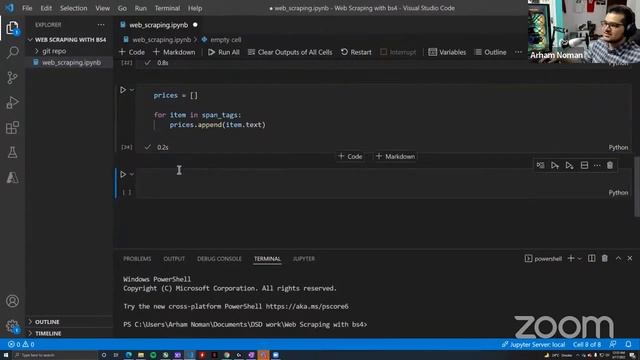This screenshot has width=640, height=360.
Task: Open new terminal profile dropdown arrow
Action: tap(579, 259)
